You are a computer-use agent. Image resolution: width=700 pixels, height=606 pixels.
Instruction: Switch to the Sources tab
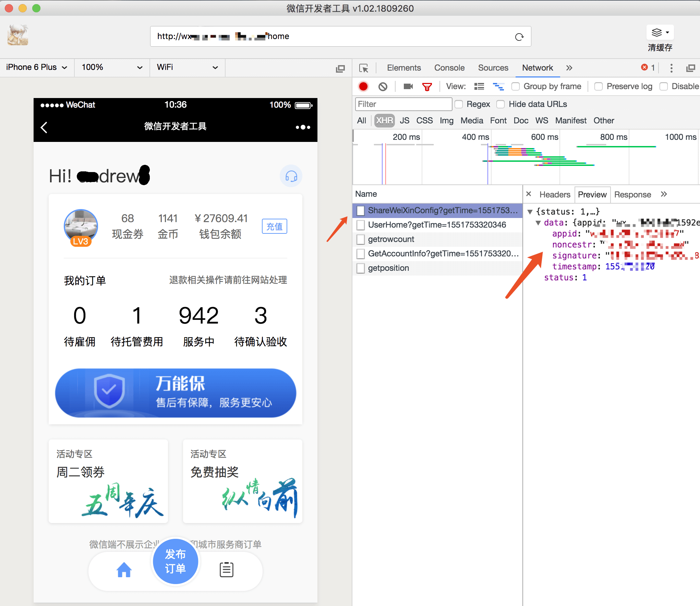coord(493,68)
